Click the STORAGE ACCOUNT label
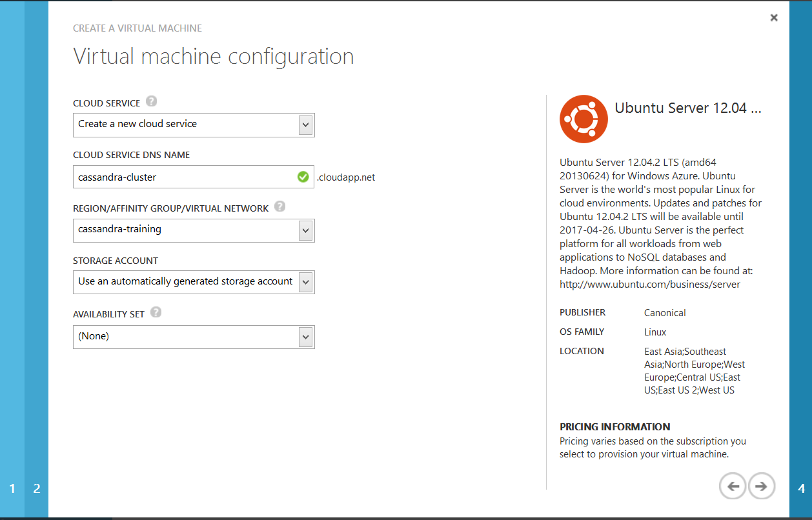 (116, 261)
